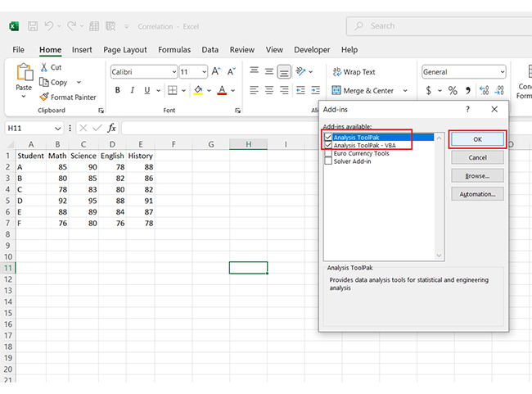
Task: Click Orientation text-angle icon
Action: click(x=300, y=71)
